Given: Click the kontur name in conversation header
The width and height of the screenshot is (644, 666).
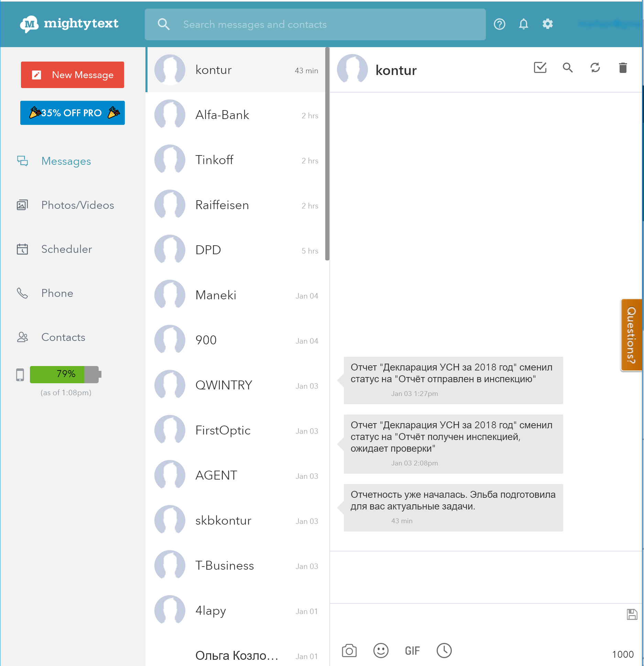Looking at the screenshot, I should pyautogui.click(x=396, y=70).
